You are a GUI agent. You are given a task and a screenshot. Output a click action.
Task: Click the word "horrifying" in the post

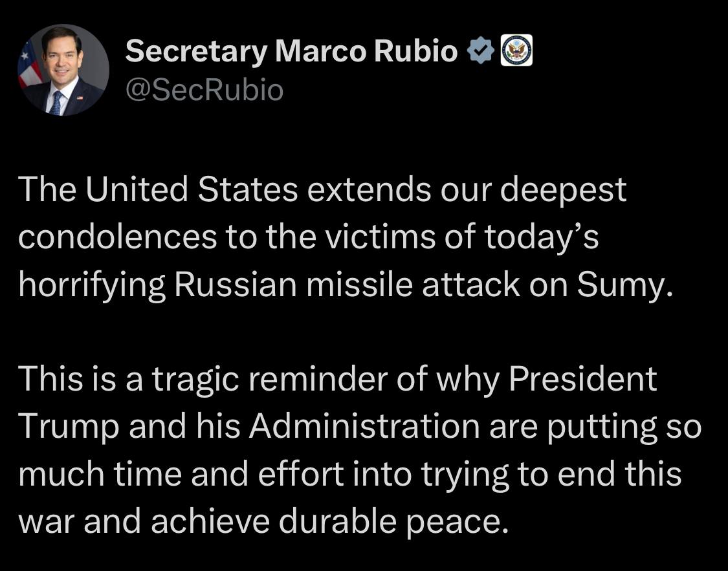(x=91, y=285)
